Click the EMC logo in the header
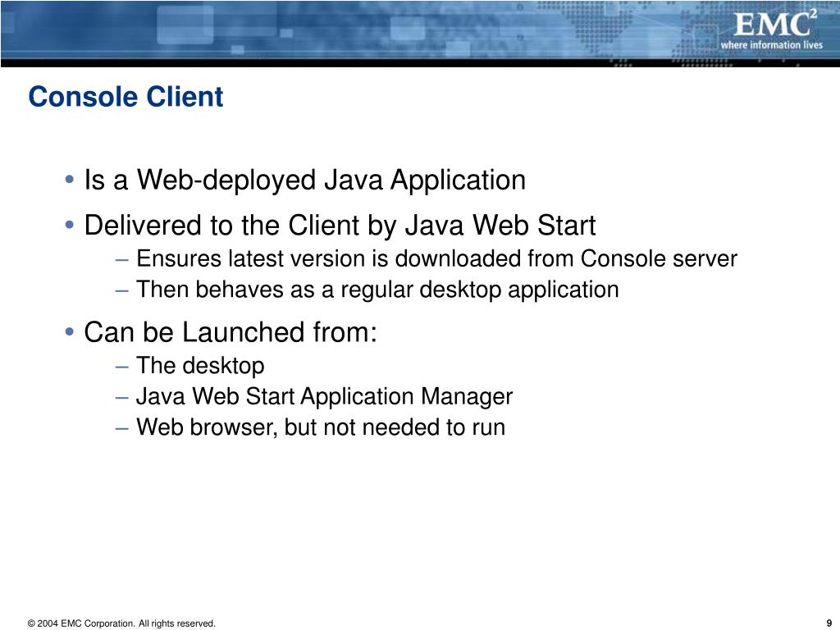The height and width of the screenshot is (630, 840). click(774, 25)
